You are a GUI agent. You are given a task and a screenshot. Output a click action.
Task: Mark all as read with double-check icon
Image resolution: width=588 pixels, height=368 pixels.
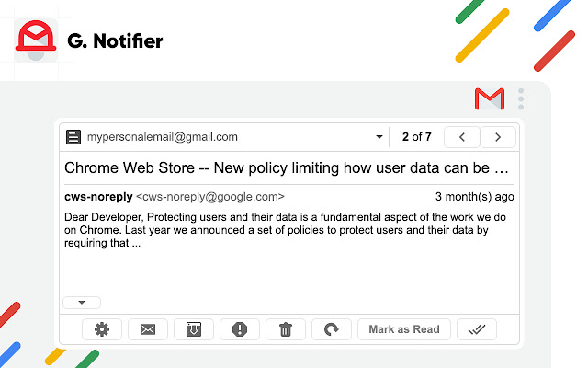pos(477,328)
